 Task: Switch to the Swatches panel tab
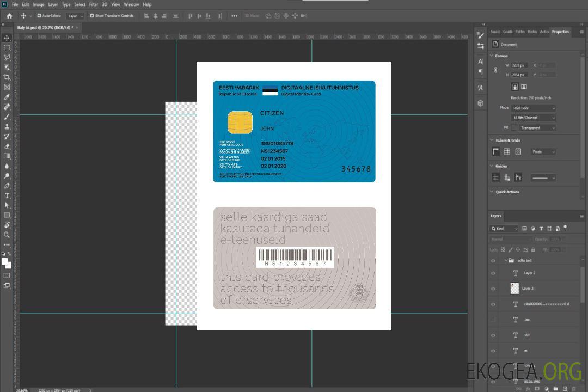tap(495, 32)
